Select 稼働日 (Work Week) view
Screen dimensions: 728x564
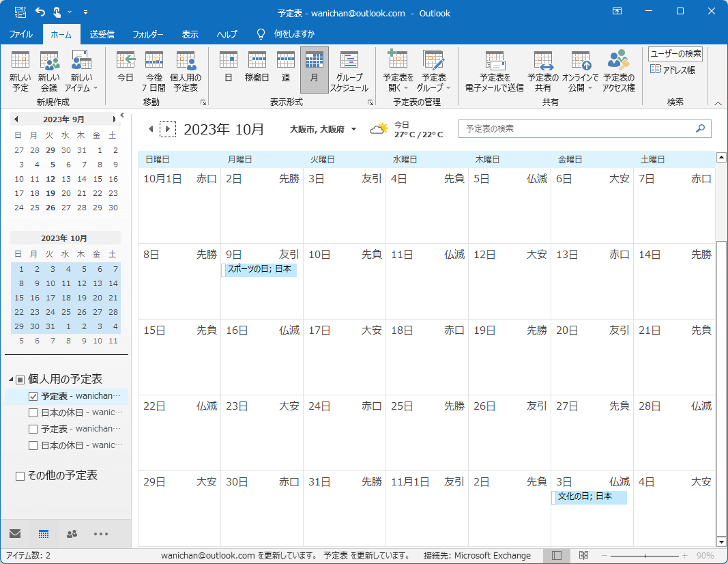[257, 68]
